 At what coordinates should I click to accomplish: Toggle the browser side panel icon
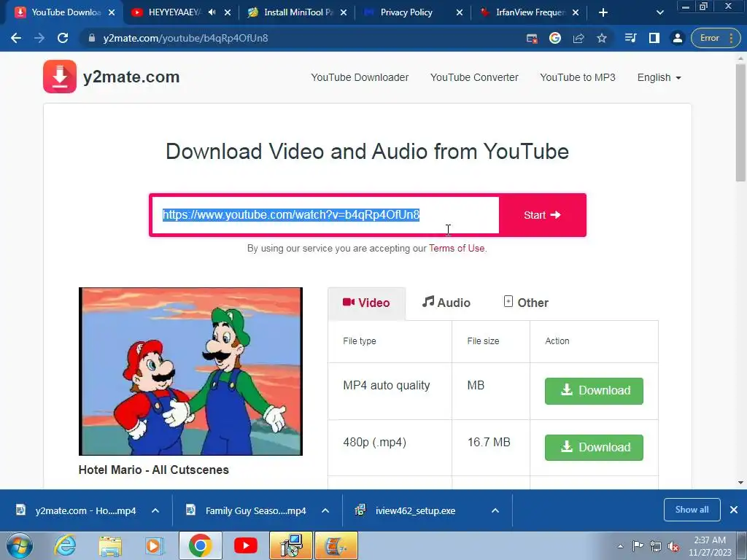[654, 38]
